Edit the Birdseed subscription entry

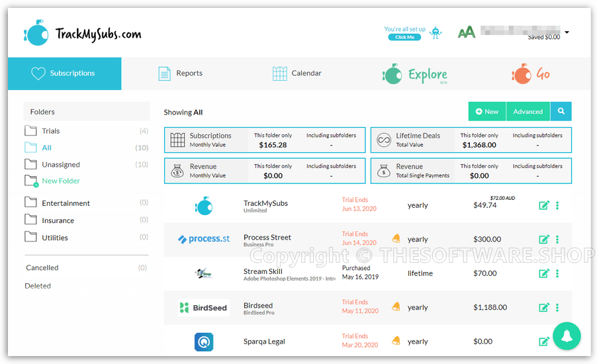pos(544,307)
